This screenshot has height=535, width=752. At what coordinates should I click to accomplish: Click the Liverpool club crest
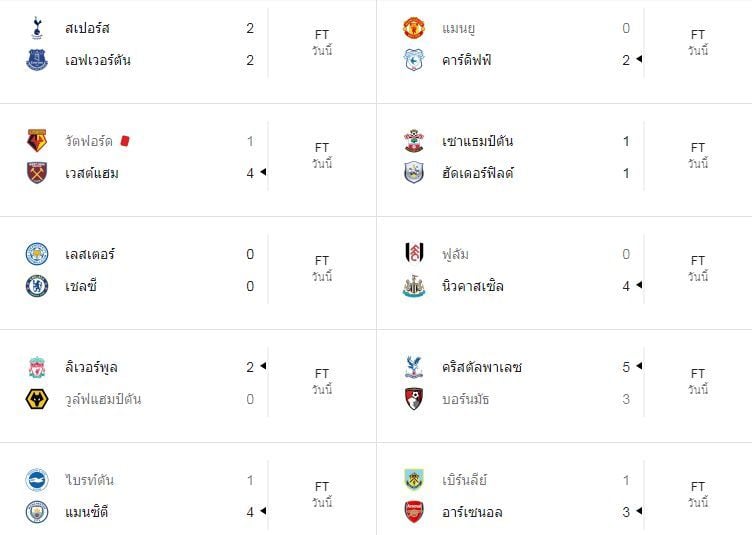pos(37,367)
